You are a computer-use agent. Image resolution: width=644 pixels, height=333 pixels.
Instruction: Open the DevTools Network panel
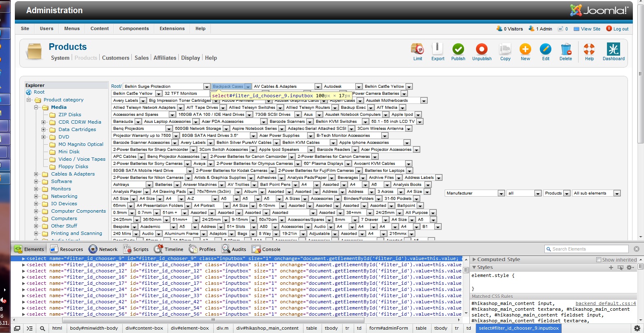tap(103, 249)
